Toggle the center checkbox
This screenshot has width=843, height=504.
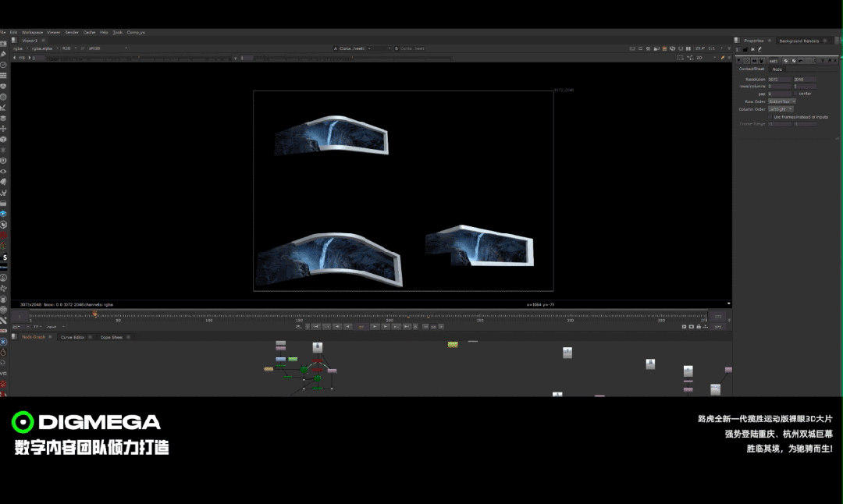pyautogui.click(x=795, y=94)
